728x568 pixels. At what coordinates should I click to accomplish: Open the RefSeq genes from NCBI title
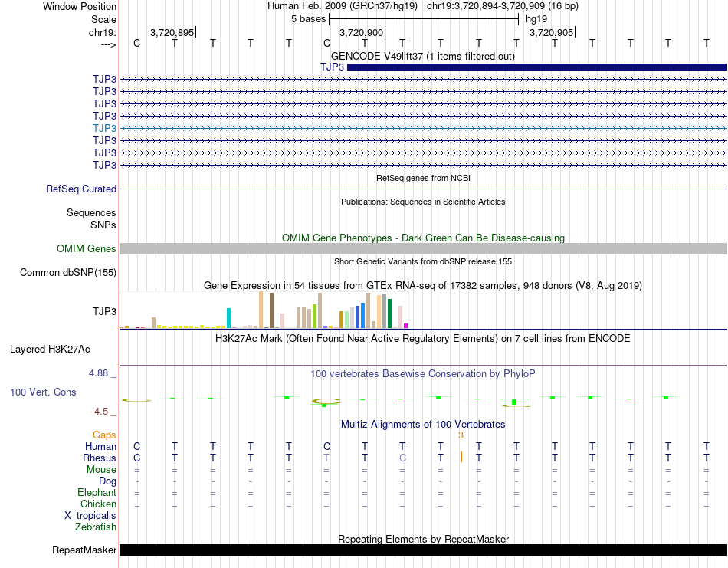tap(423, 178)
